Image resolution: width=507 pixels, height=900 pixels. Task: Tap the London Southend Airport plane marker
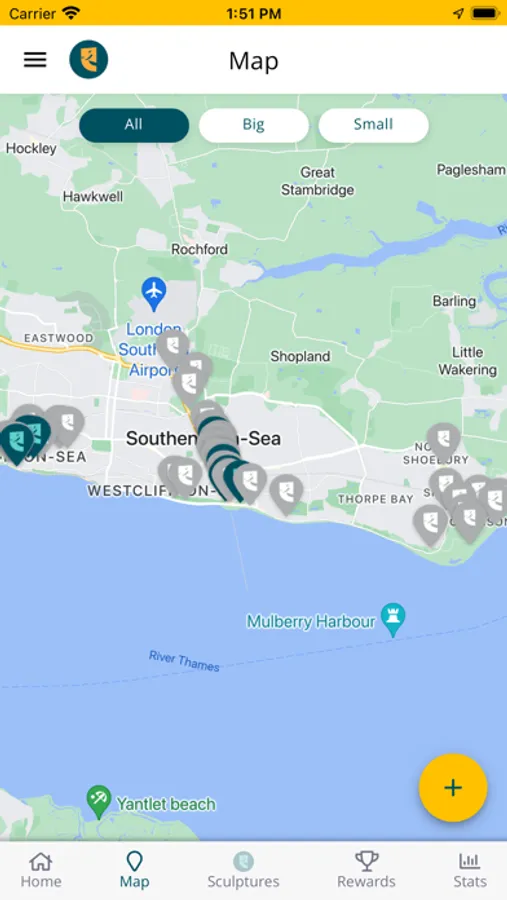(154, 294)
